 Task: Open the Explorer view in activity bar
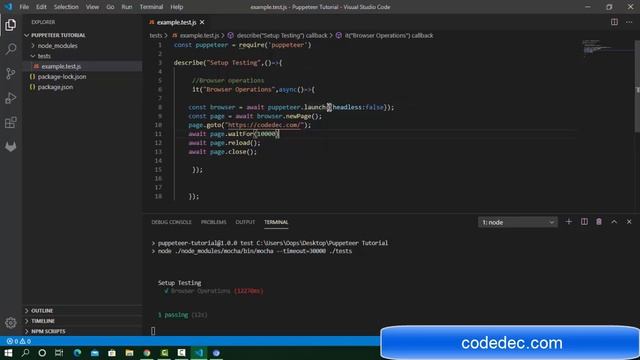tap(11, 25)
